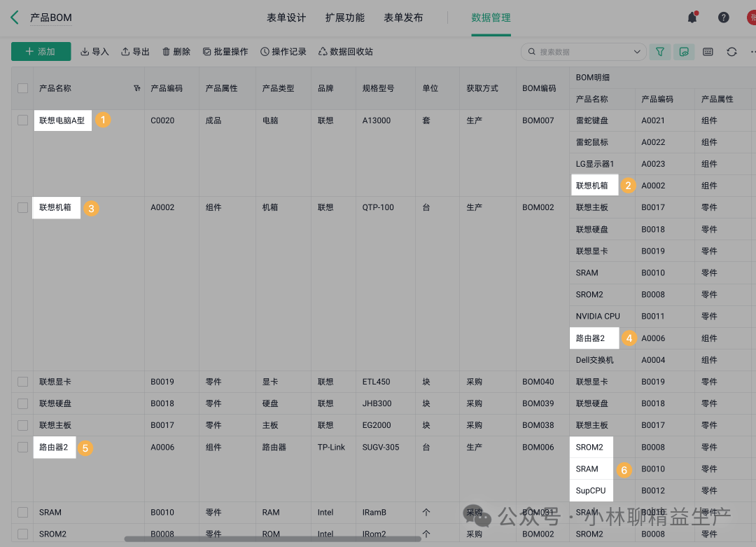
Task: Click the 产品编码 main column header
Action: point(167,88)
